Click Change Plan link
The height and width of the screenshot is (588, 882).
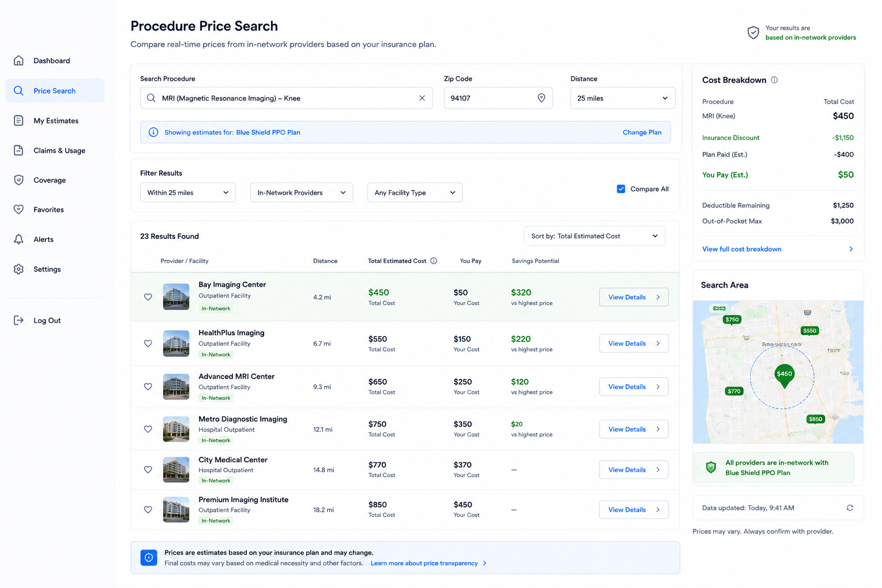642,132
